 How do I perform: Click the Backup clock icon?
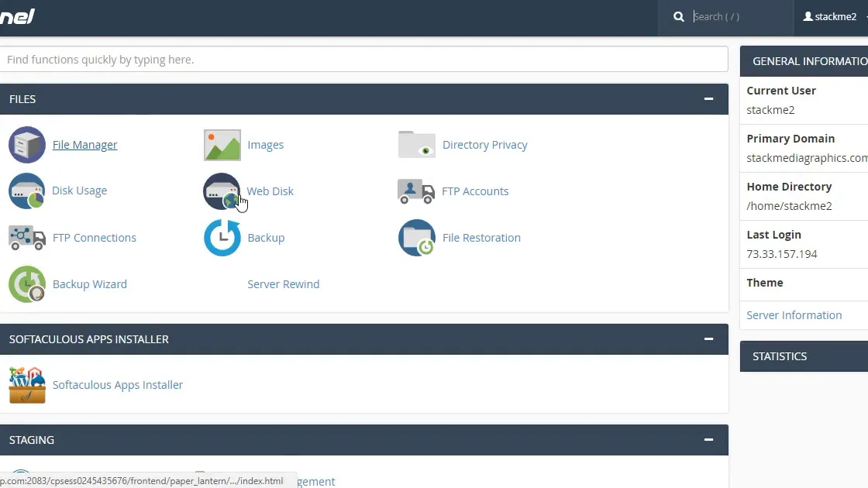222,238
